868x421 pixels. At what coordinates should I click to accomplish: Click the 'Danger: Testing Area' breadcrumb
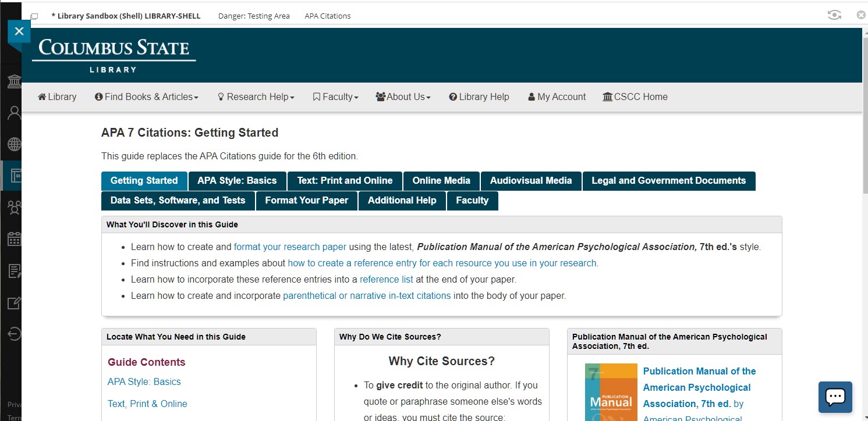pyautogui.click(x=254, y=16)
